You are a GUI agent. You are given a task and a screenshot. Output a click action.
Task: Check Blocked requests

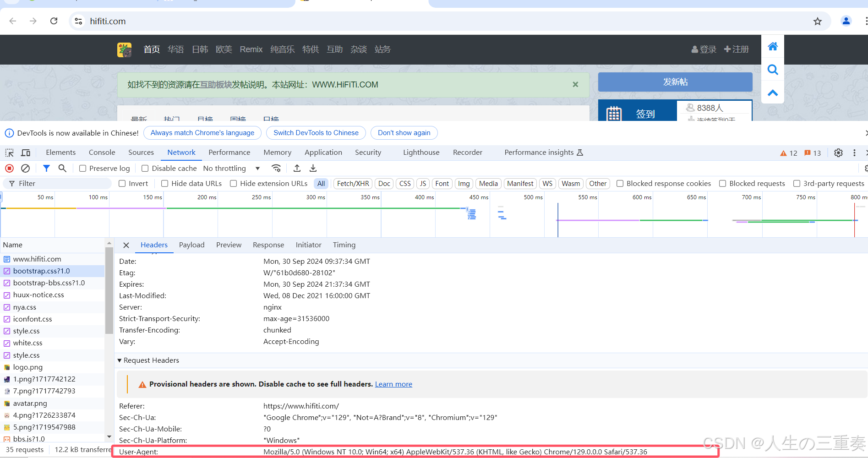(x=722, y=184)
